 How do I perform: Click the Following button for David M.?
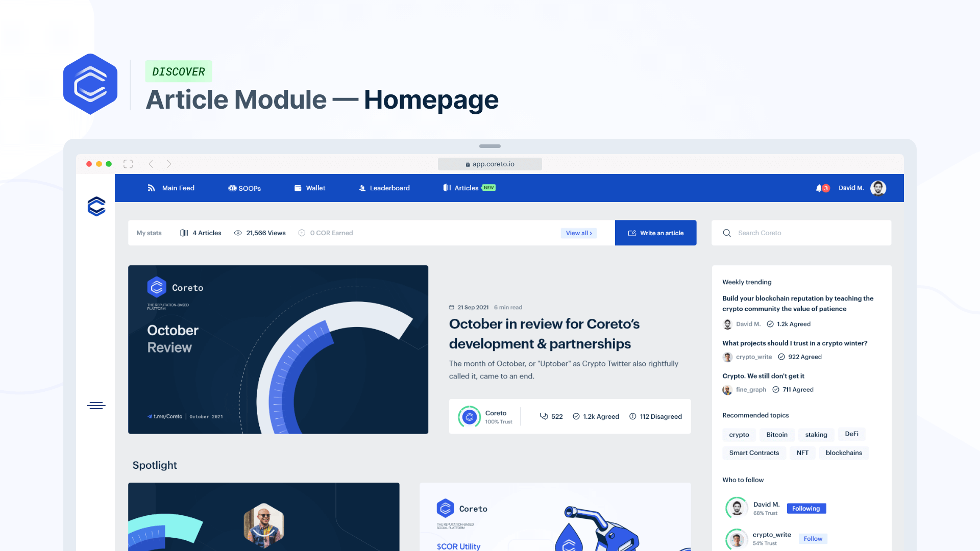point(806,508)
